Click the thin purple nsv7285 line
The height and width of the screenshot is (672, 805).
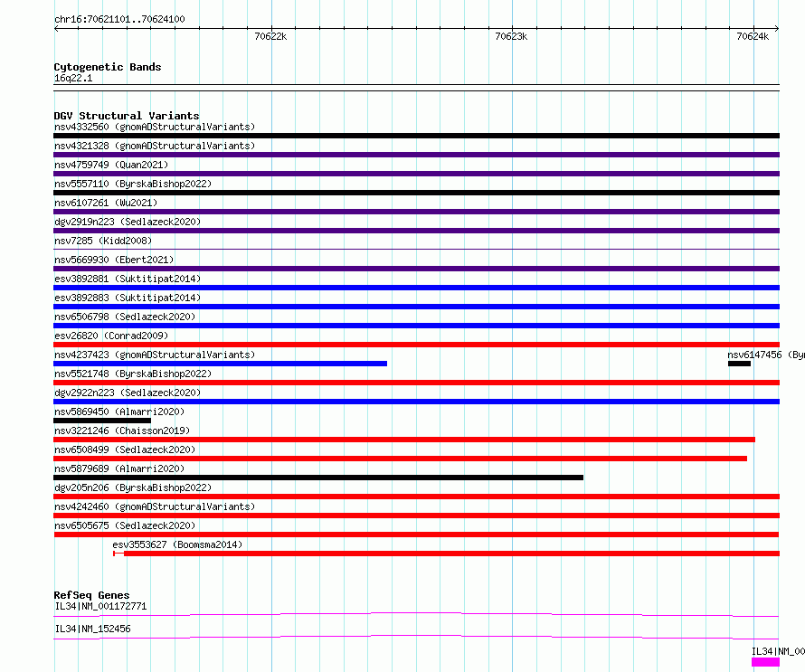pyautogui.click(x=416, y=250)
